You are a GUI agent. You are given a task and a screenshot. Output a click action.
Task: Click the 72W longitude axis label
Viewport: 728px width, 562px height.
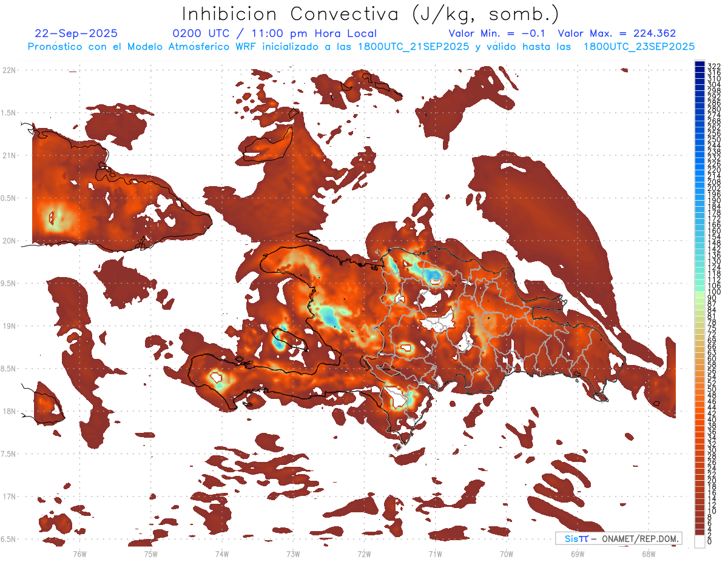pos(364,554)
